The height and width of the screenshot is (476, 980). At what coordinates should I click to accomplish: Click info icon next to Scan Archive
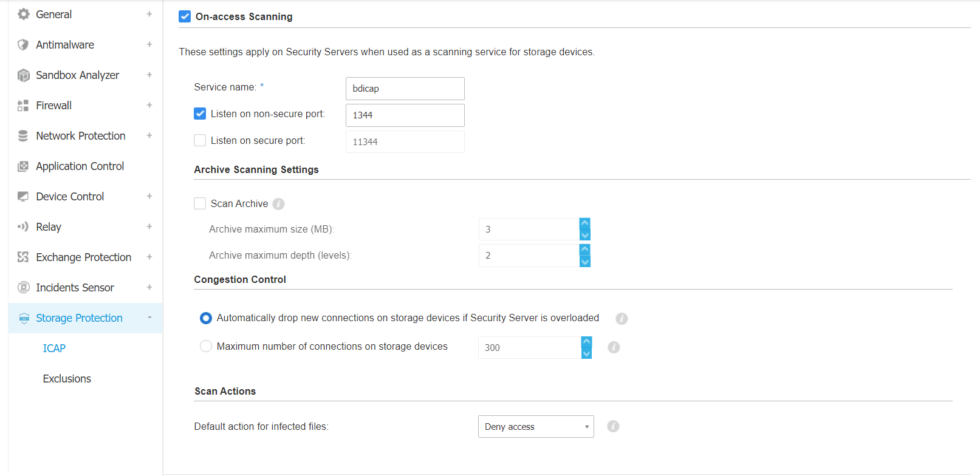pos(278,204)
